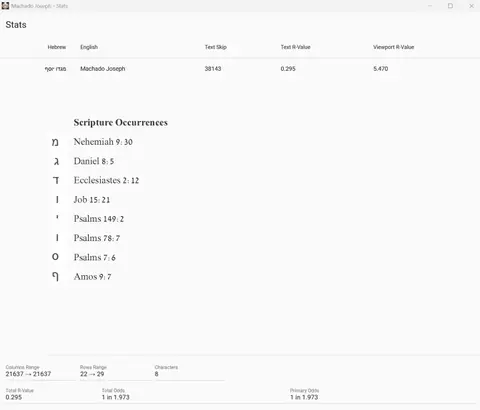Click the Job 15:21 reference

point(92,200)
